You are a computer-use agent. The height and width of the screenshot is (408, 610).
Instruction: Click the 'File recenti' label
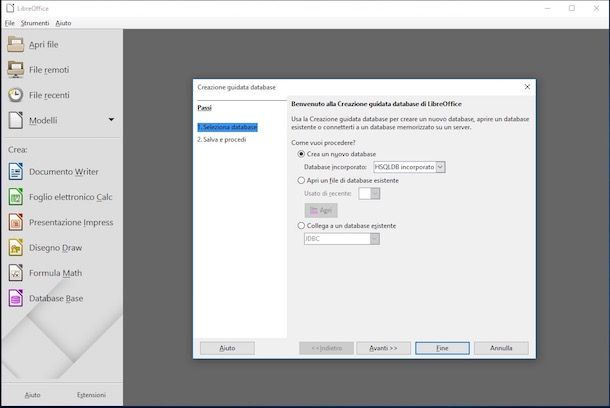[x=49, y=95]
